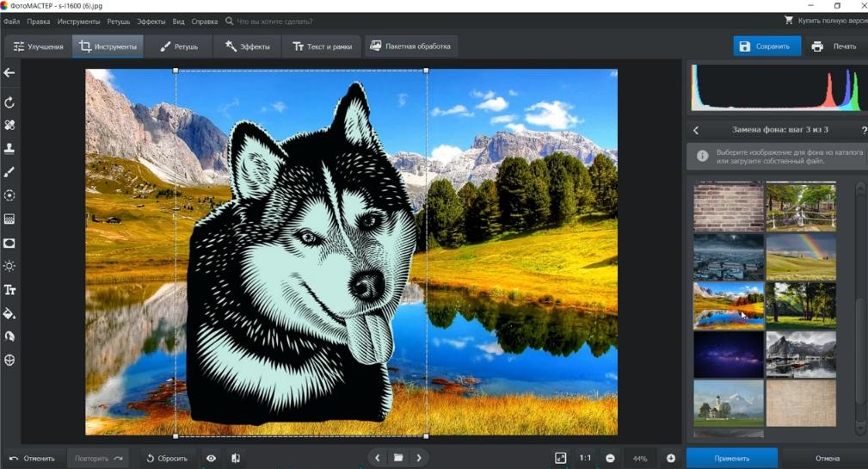868x469 pixels.
Task: Go to previous image with left chevron
Action: coord(377,459)
